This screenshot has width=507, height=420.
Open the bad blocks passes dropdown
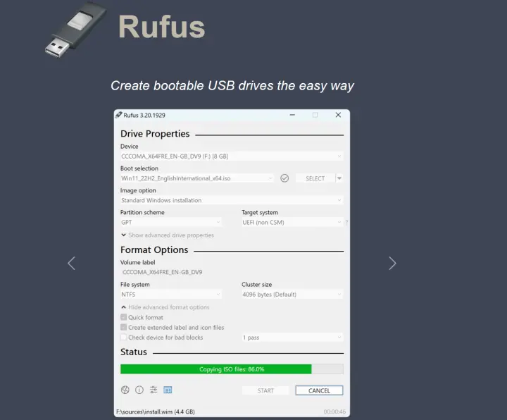[292, 338]
